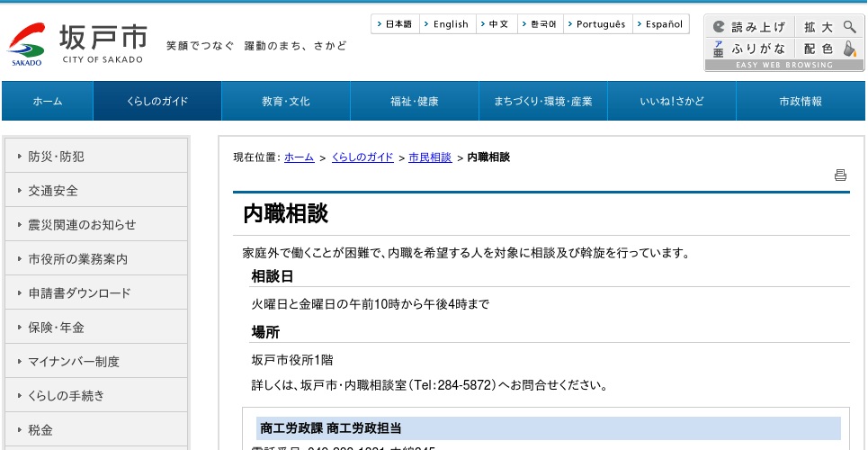Activate the 読み上げ read-aloud tool
Screen dimensions: 868x450
748,27
